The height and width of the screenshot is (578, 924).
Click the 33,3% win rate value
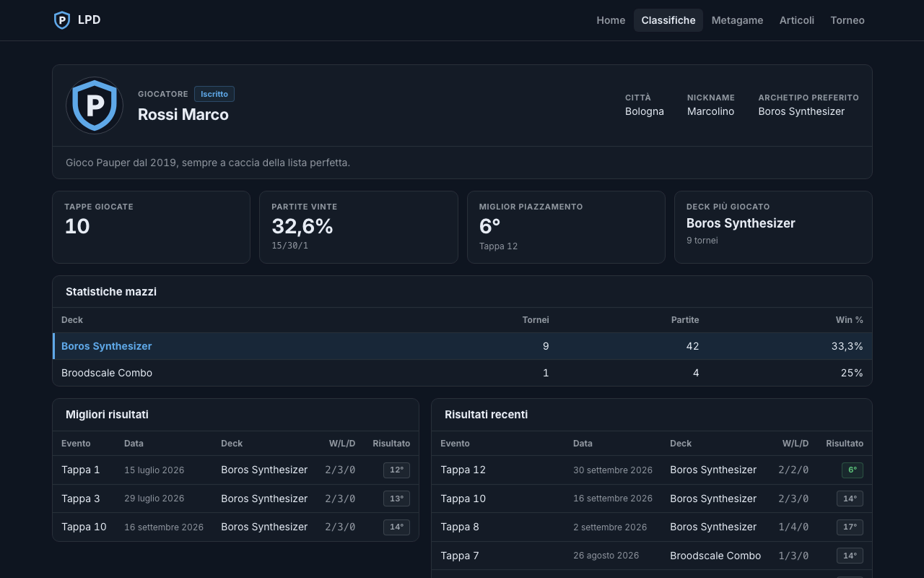pyautogui.click(x=847, y=346)
